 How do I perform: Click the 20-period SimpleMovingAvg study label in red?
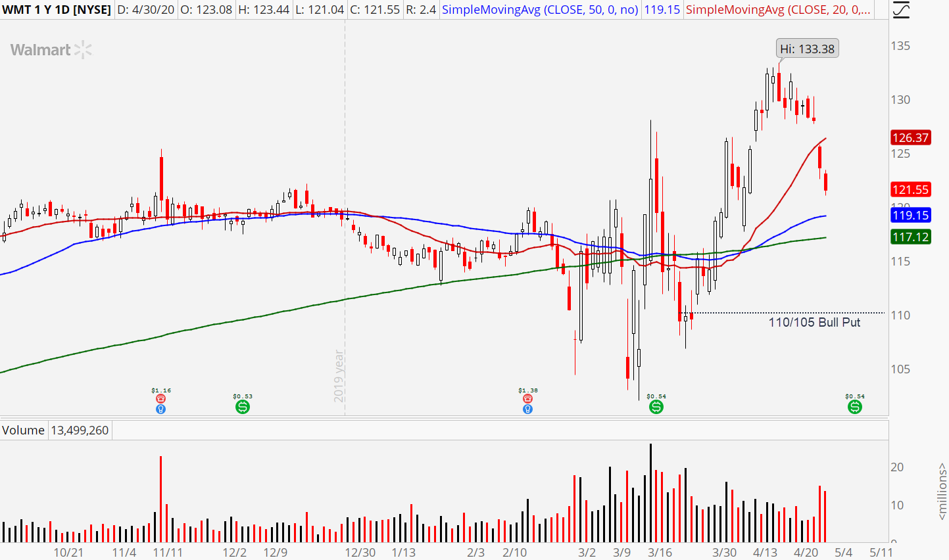coord(778,10)
